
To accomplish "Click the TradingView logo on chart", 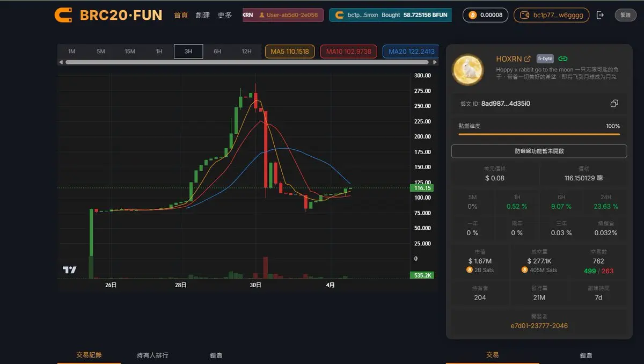I will [69, 270].
